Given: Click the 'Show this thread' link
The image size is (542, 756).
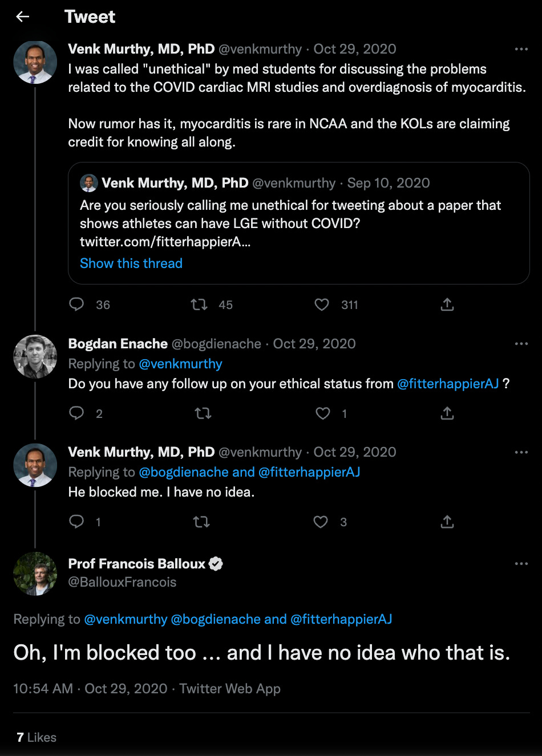Looking at the screenshot, I should 131,263.
